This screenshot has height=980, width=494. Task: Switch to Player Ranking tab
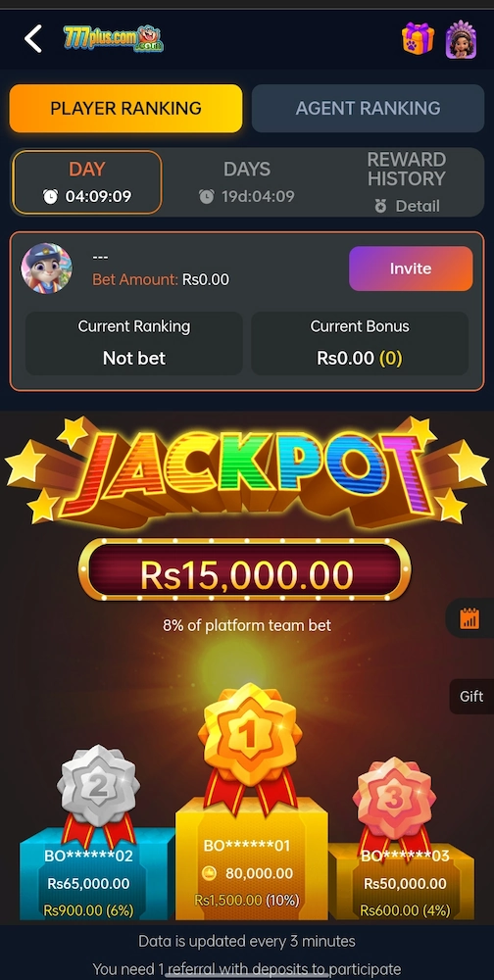click(125, 108)
